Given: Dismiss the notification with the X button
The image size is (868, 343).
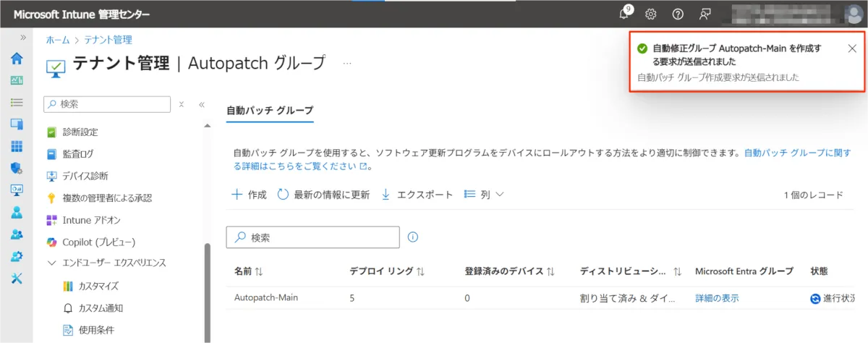Looking at the screenshot, I should (x=852, y=48).
